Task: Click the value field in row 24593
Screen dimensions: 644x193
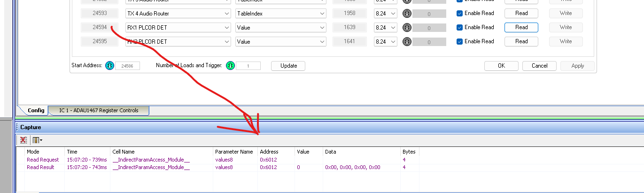Action: point(429,14)
